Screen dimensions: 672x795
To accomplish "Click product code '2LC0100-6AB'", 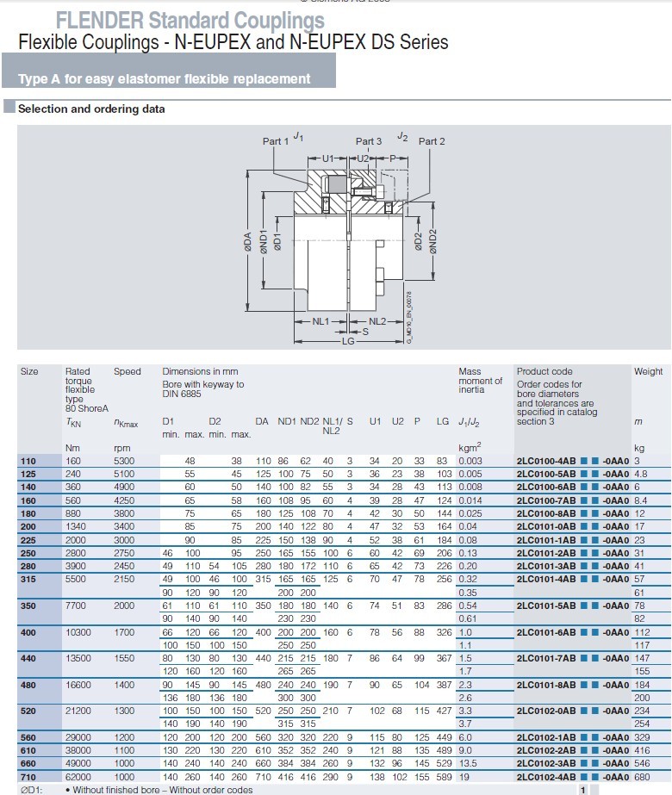I will 546,487.
